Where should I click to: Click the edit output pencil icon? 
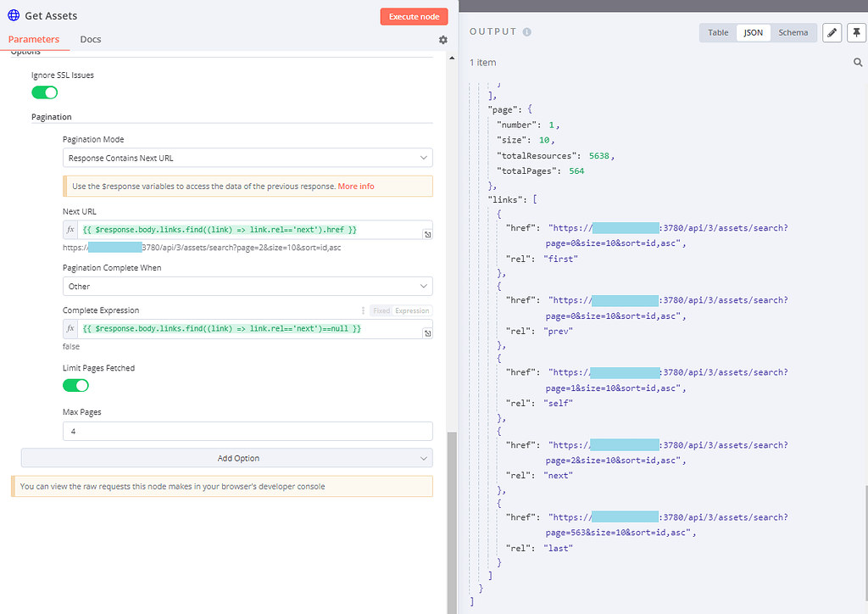point(832,32)
